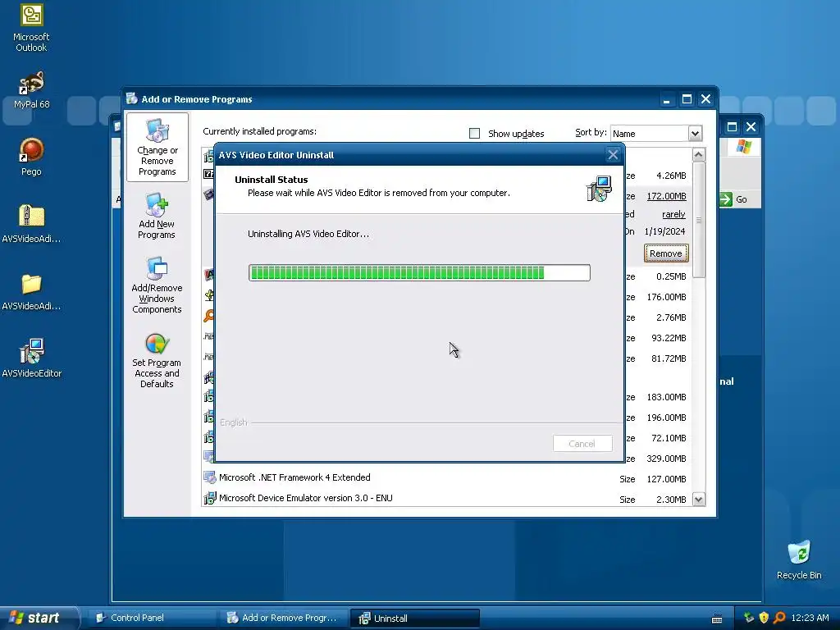Viewport: 840px width, 630px height.
Task: Select Microsoft .NET Framework 4 Extended row
Action: click(x=445, y=478)
